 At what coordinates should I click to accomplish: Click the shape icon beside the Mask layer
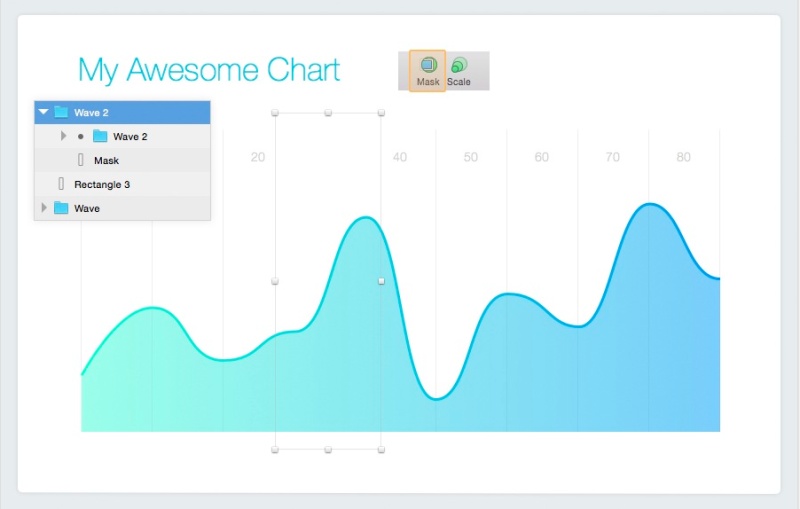coord(81,160)
